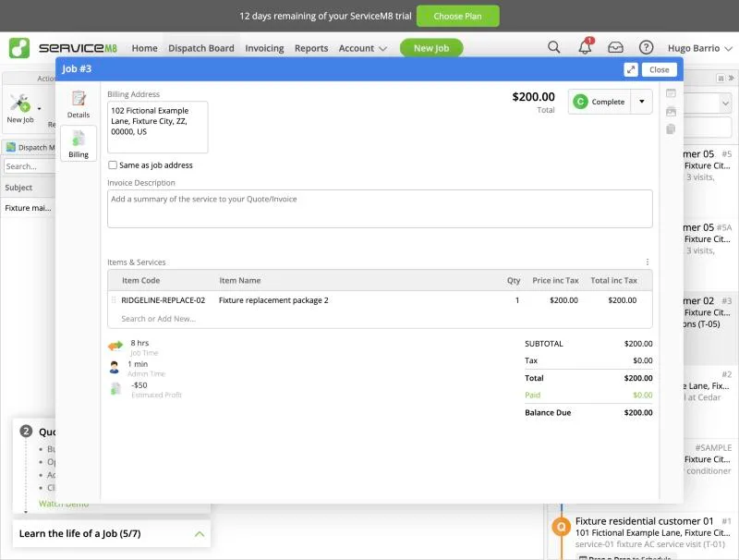
Task: Select Fixture replacement package 2 item name
Action: tap(273, 300)
